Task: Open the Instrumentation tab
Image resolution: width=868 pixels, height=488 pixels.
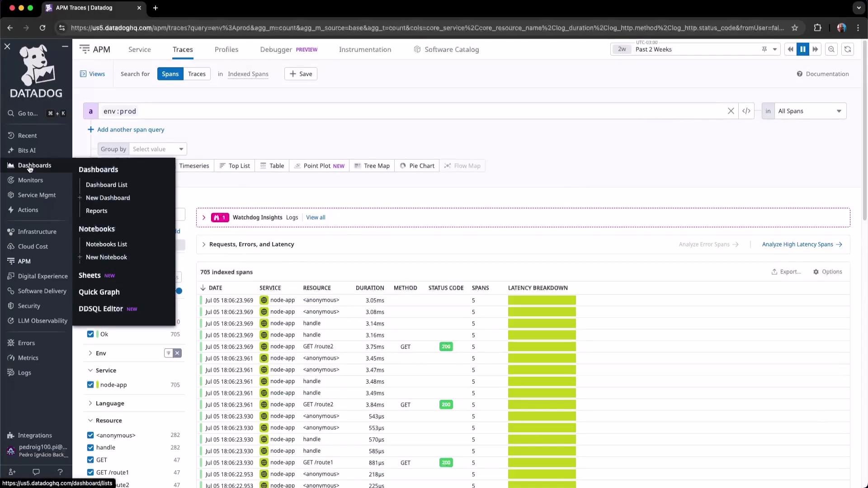Action: click(x=365, y=50)
